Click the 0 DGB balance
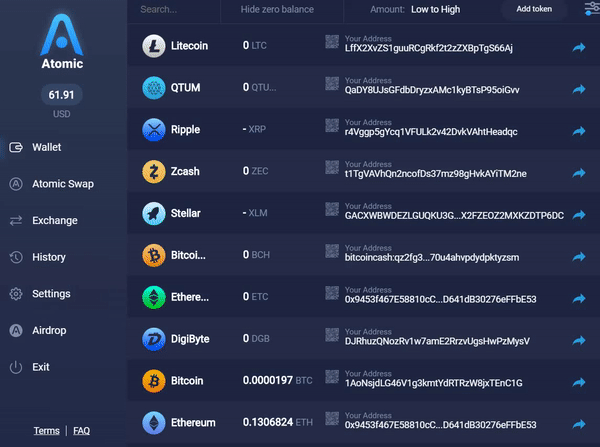The image size is (600, 447). click(256, 338)
